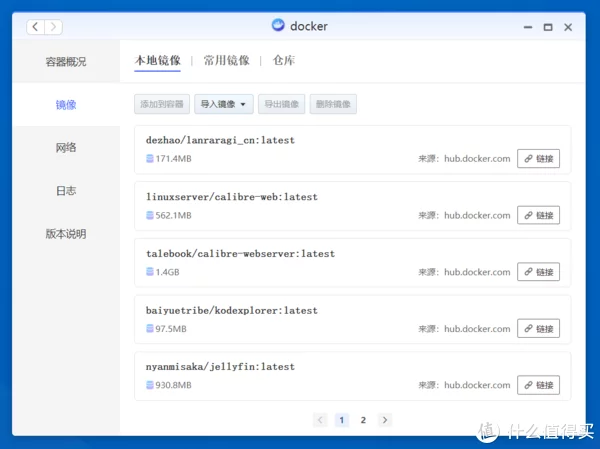The height and width of the screenshot is (449, 600).
Task: Open link for linuxserver/calibre-web image
Action: [538, 215]
